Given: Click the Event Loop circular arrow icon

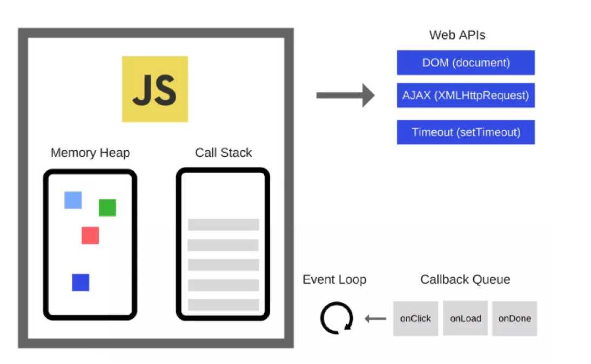Looking at the screenshot, I should pos(337,318).
